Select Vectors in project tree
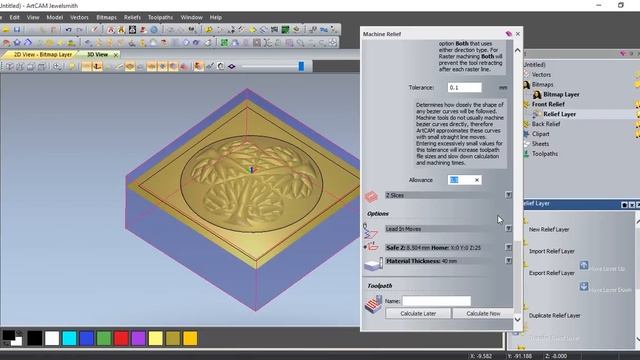Viewport: 640px width, 360px height. (541, 75)
